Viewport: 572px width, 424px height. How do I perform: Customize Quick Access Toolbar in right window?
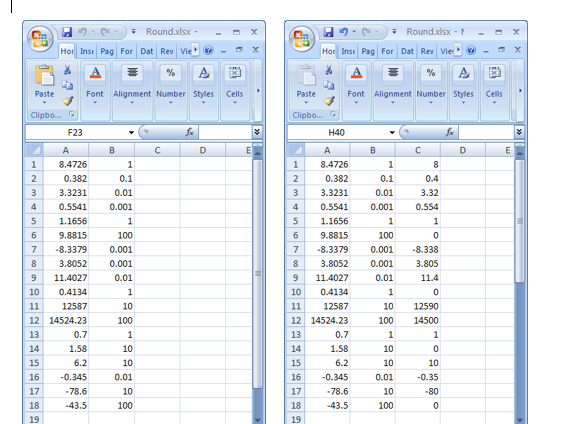[394, 32]
